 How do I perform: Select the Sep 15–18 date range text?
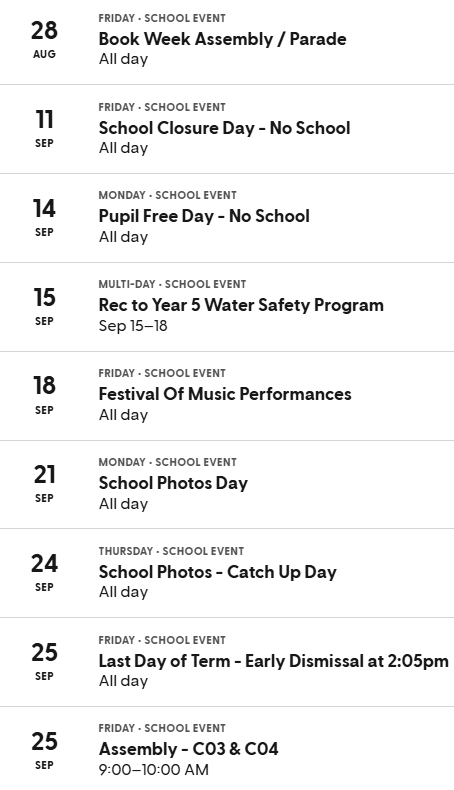[x=133, y=325]
